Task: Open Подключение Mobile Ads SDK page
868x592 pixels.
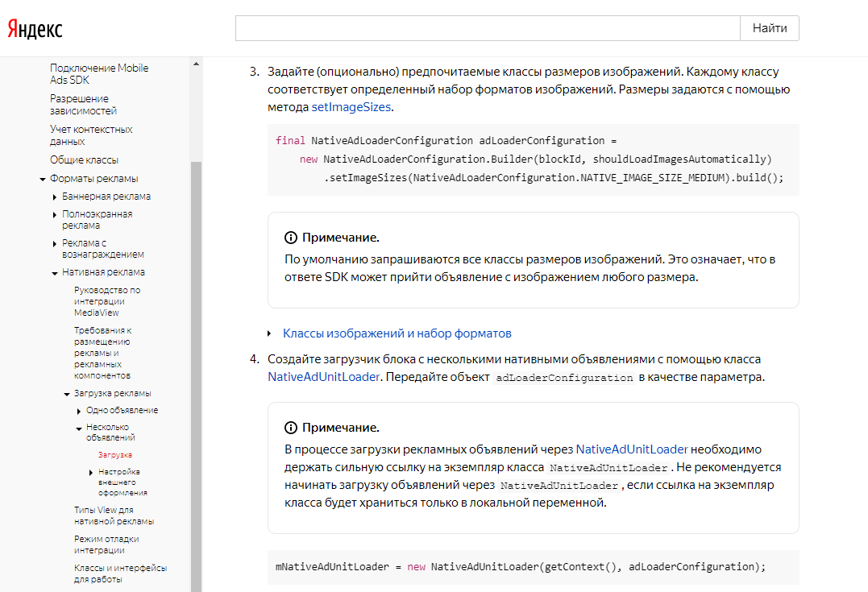Action: click(x=99, y=74)
